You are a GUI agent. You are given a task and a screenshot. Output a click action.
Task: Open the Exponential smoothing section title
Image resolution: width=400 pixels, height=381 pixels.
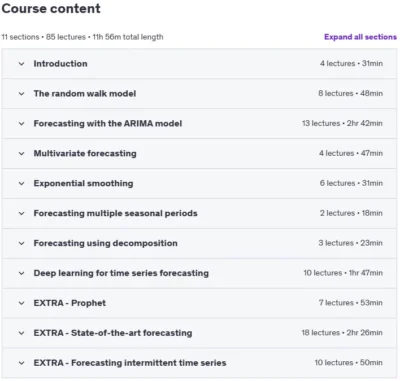(83, 183)
